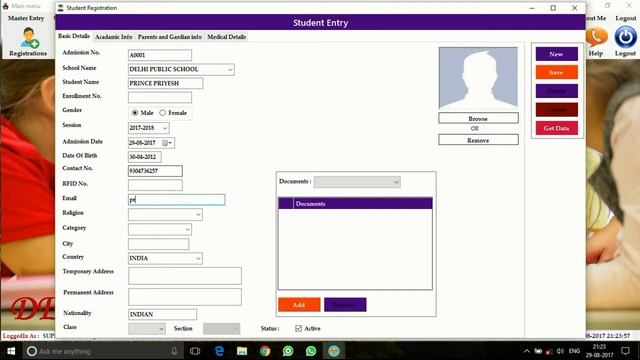Expand the Country dropdown
This screenshot has width=640, height=360.
coord(198,258)
